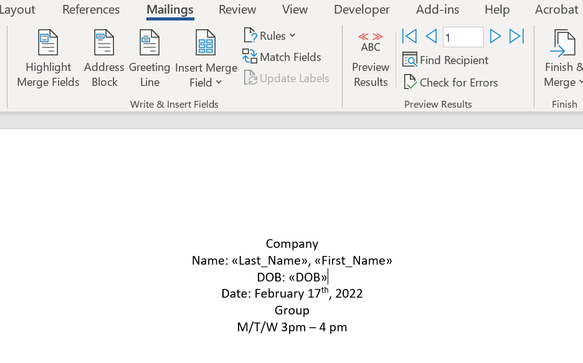Click the record number field
The height and width of the screenshot is (363, 583).
pos(463,37)
